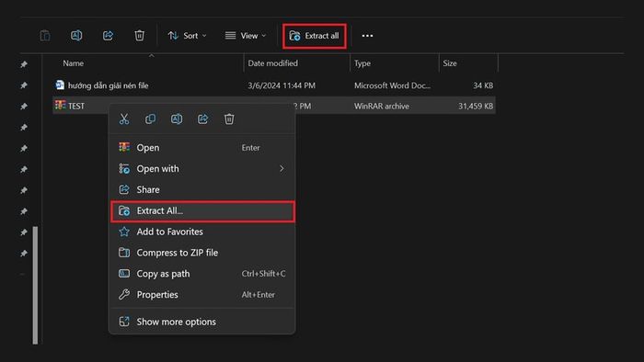Screen dimensions: 644x362
Task: Choose Extract All... in the context menu
Action: point(202,210)
